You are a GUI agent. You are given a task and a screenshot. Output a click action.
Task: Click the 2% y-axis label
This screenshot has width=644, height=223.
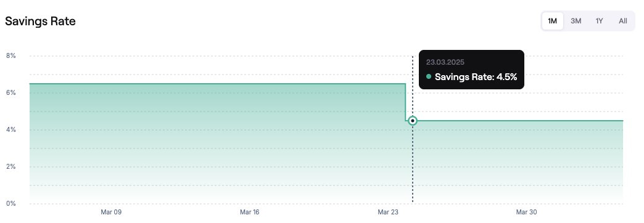coord(10,166)
